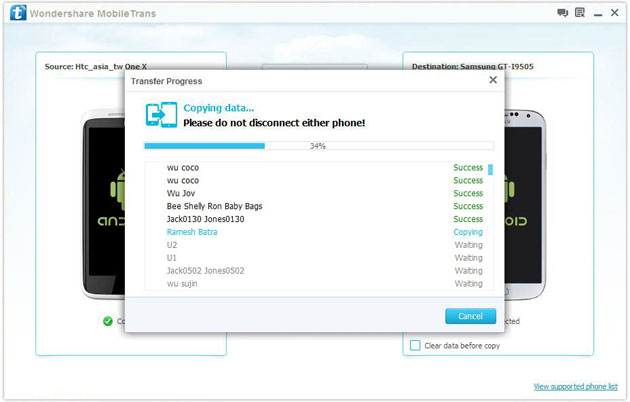
Task: Click the 34% transfer progress bar
Action: pos(319,146)
